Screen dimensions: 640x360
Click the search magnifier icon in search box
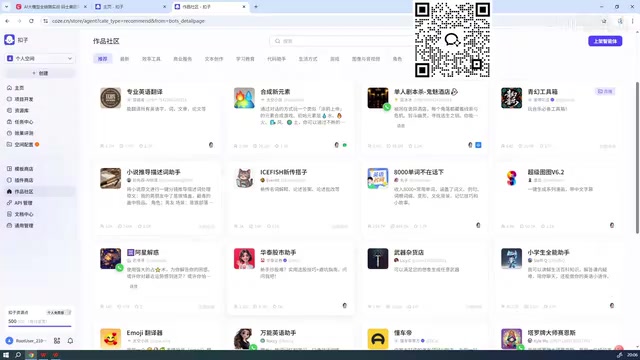click(278, 41)
